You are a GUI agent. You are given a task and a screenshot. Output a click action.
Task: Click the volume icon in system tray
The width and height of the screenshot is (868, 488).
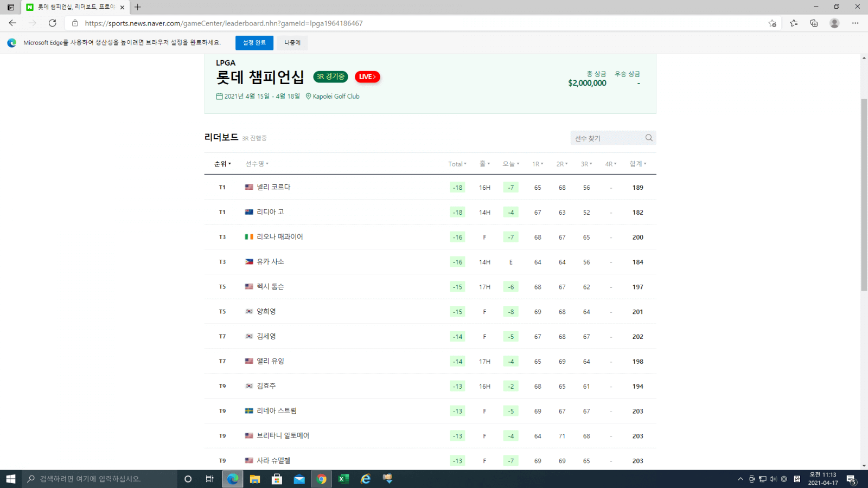773,479
